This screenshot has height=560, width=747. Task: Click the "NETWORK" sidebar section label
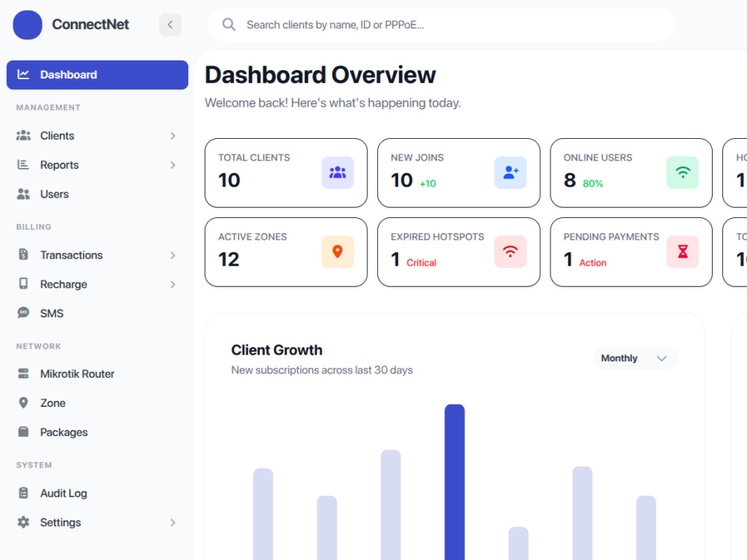pos(39,346)
